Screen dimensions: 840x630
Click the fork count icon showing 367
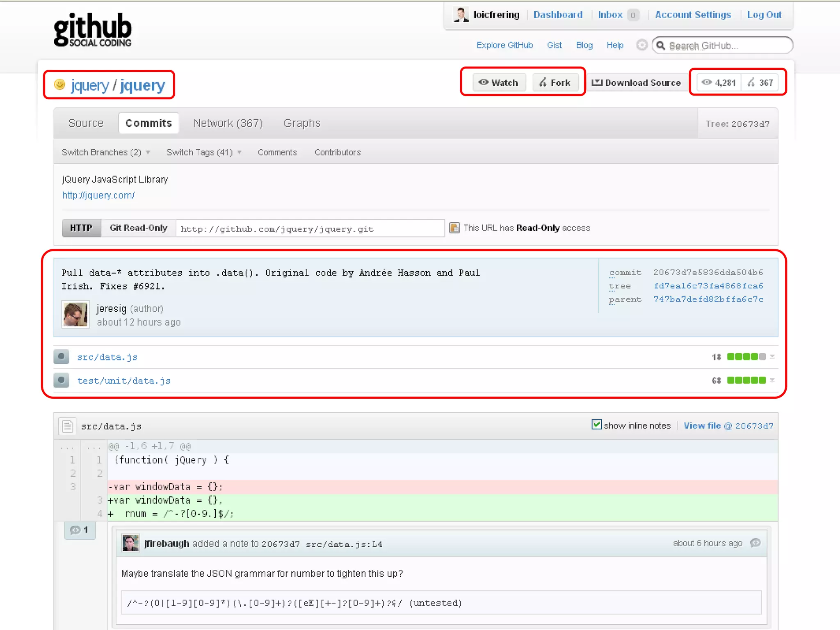point(751,82)
